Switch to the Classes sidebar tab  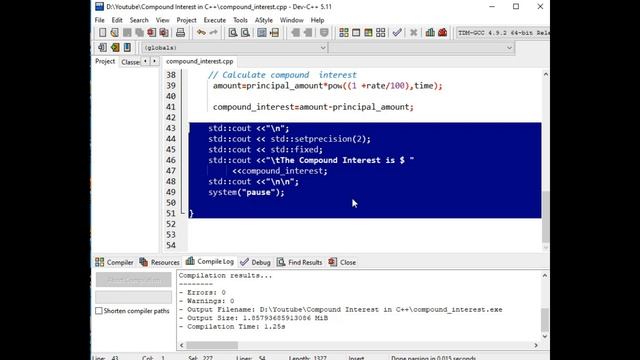pos(130,62)
